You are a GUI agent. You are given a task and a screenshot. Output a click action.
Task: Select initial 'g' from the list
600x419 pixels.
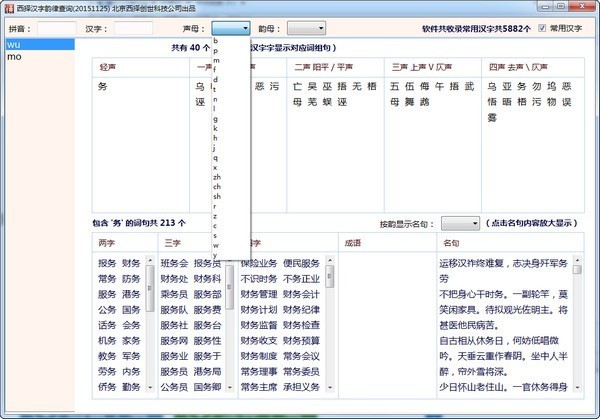pos(215,119)
